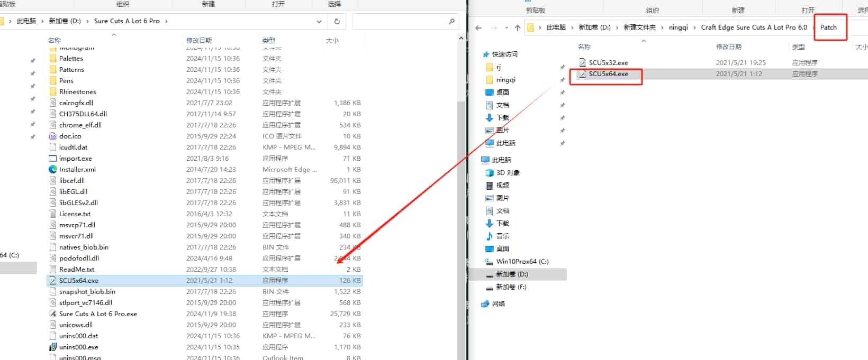Expand chevron after ningqi in right address bar
Screen dimensions: 868x360
(694, 27)
